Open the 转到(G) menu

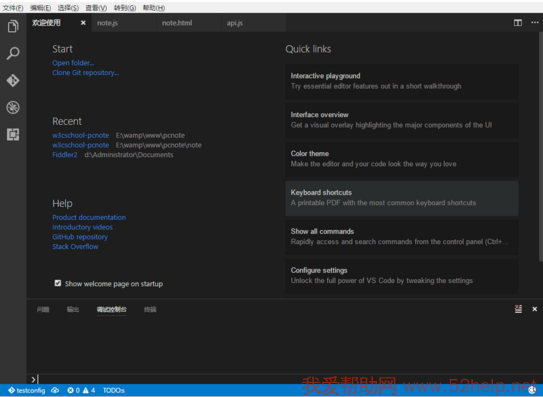pos(125,8)
